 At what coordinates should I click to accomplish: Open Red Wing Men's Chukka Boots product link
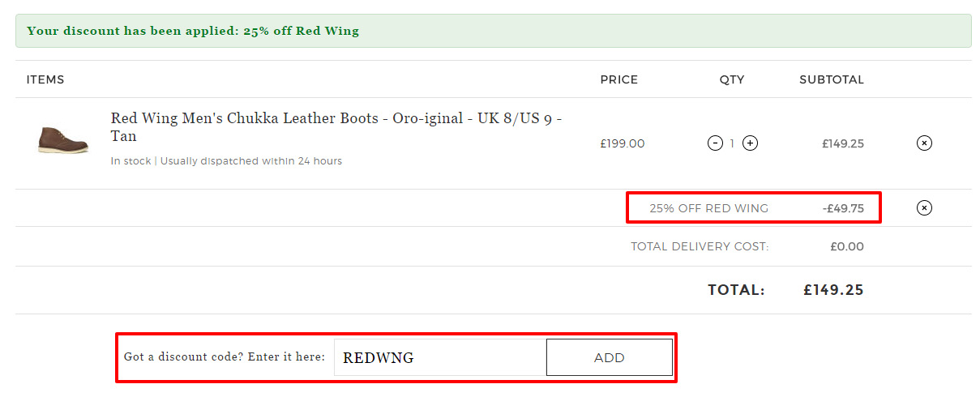[336, 127]
